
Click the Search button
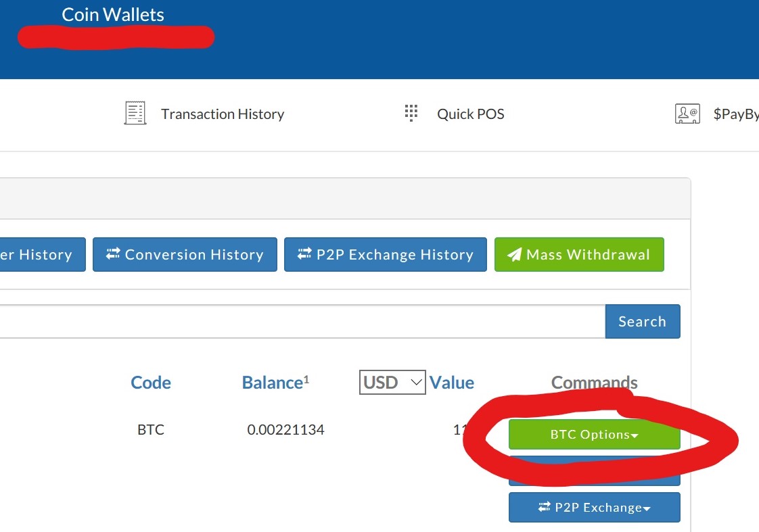(x=643, y=321)
